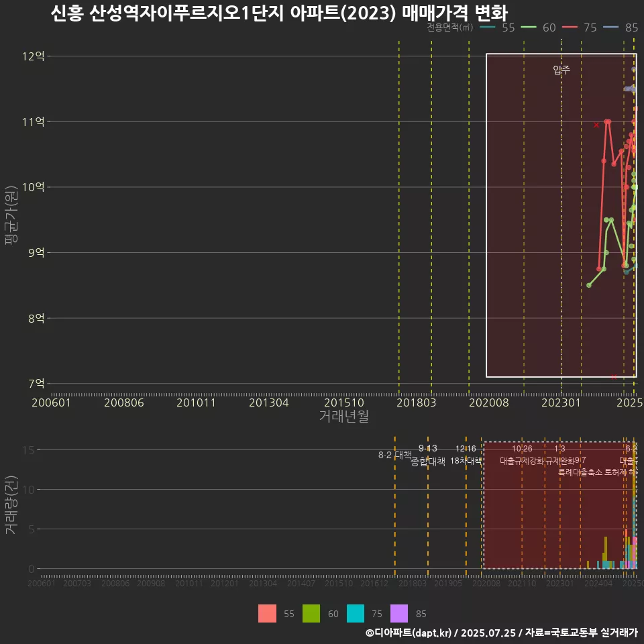Viewport: 644px width, 644px height.
Task: Click the '18차대책' policy label
Action: point(466,461)
